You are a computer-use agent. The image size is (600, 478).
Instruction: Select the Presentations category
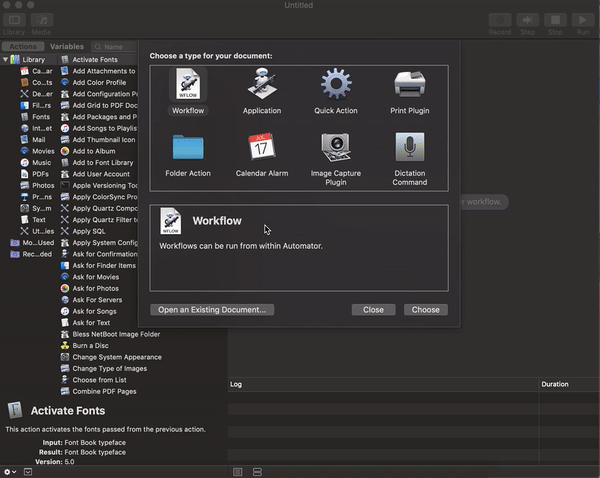37,197
